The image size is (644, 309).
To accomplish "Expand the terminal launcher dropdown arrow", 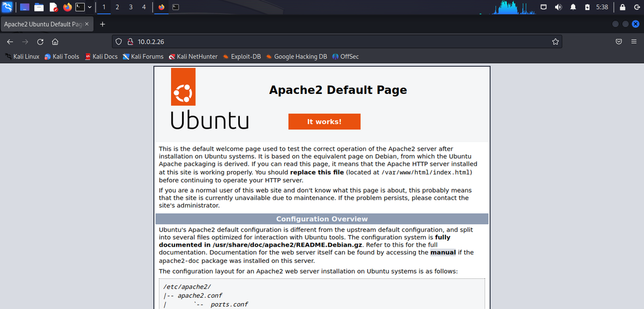I will [89, 7].
